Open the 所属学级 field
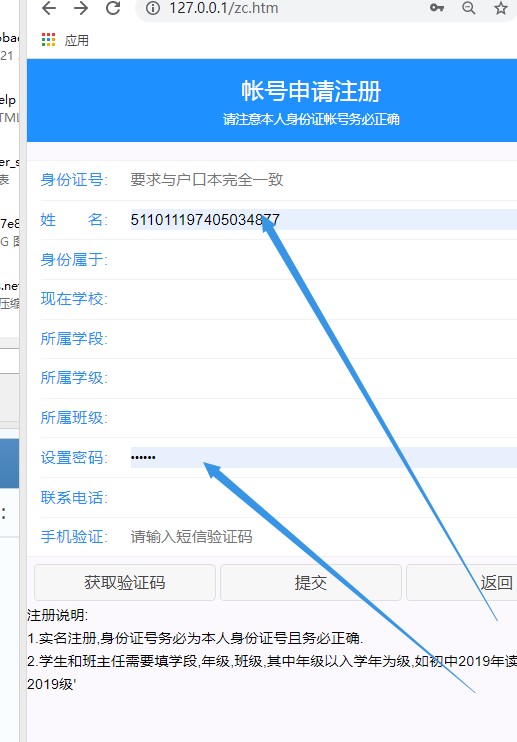The image size is (517, 742). 324,378
